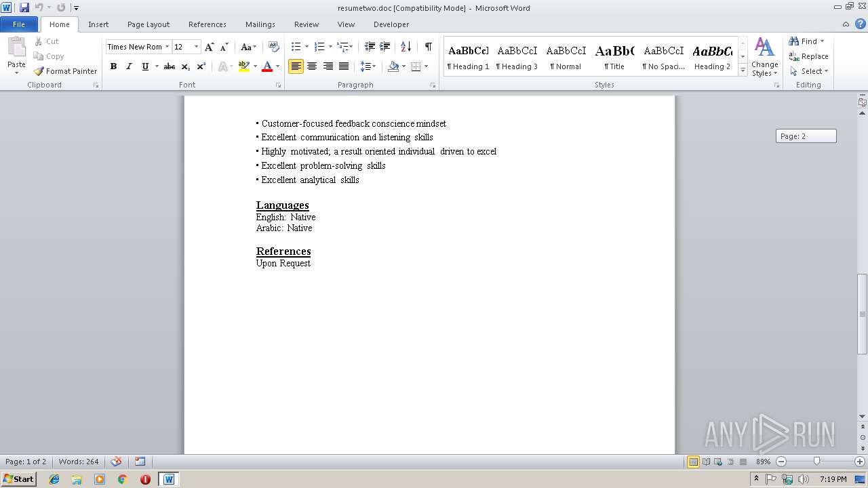
Task: Toggle Bold formatting
Action: (x=113, y=66)
